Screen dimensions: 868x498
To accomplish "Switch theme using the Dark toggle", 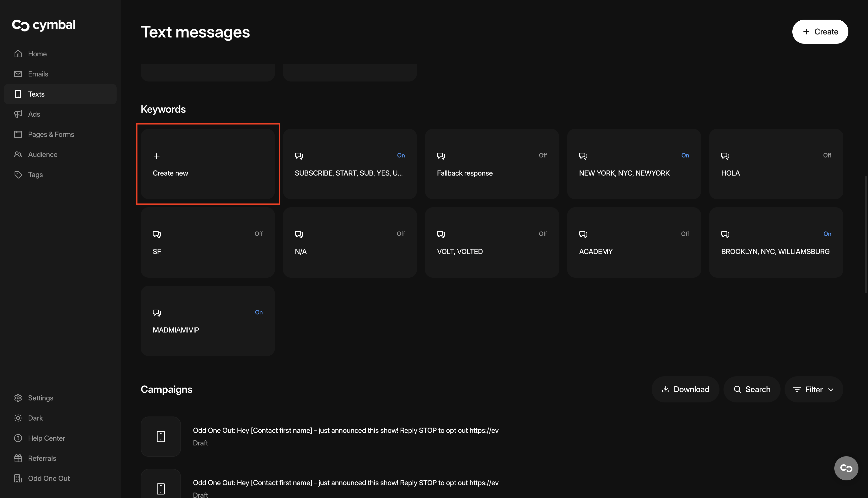I will tap(35, 418).
